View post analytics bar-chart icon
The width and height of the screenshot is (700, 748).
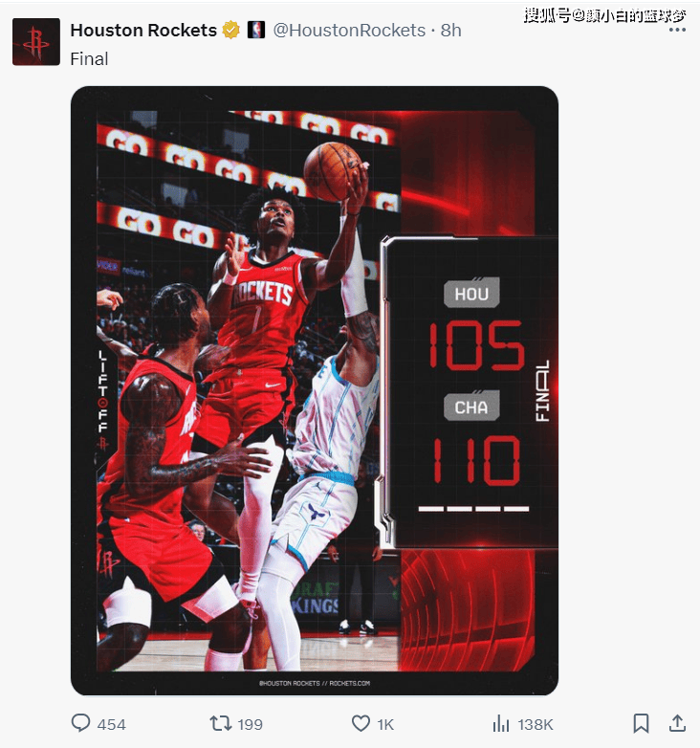pos(501,724)
